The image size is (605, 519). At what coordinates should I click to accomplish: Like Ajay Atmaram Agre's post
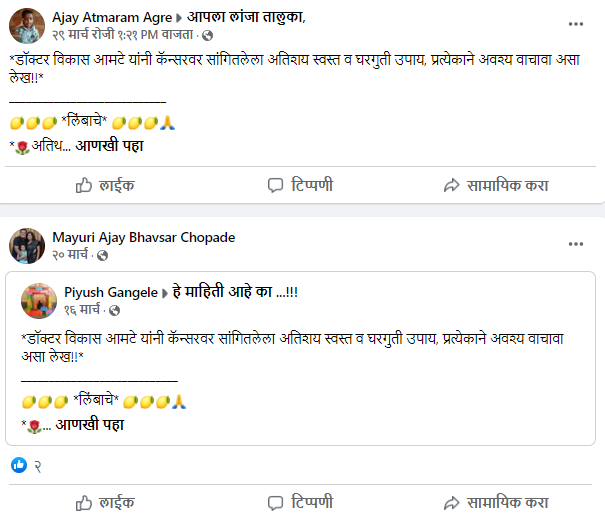point(105,185)
